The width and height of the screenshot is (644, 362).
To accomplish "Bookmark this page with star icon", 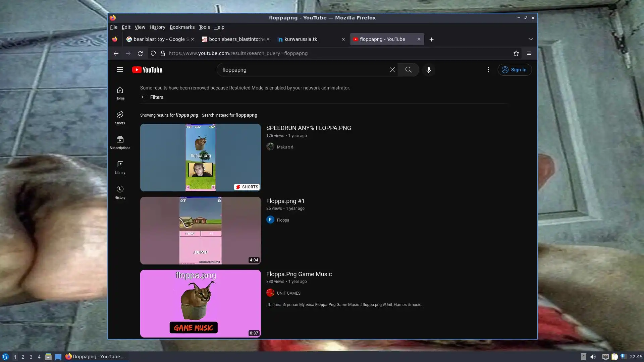I will tap(516, 53).
